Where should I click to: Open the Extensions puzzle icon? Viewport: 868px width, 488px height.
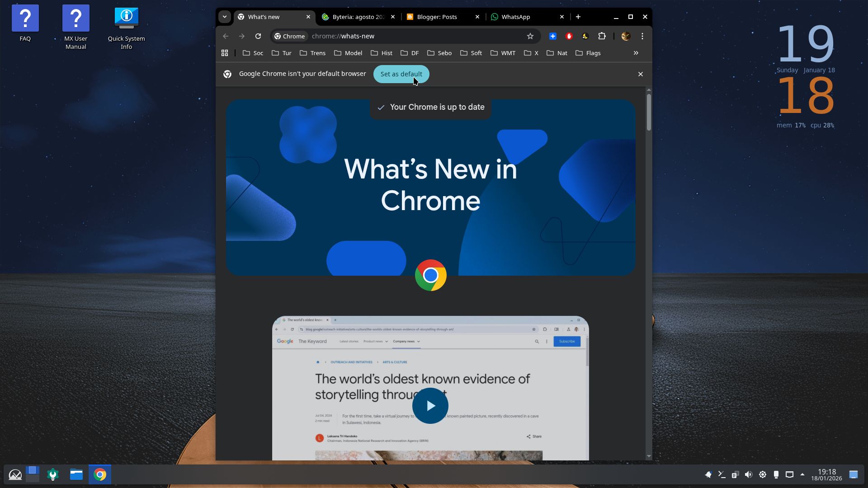(x=602, y=36)
